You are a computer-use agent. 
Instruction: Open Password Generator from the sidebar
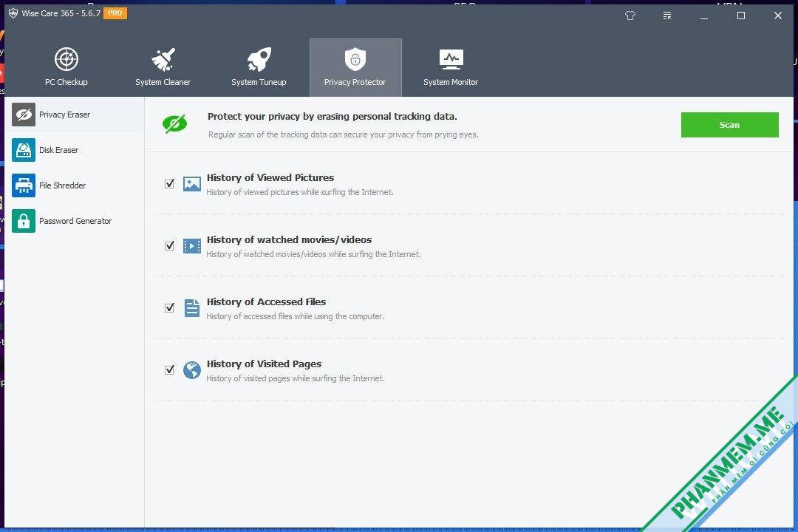click(x=75, y=221)
